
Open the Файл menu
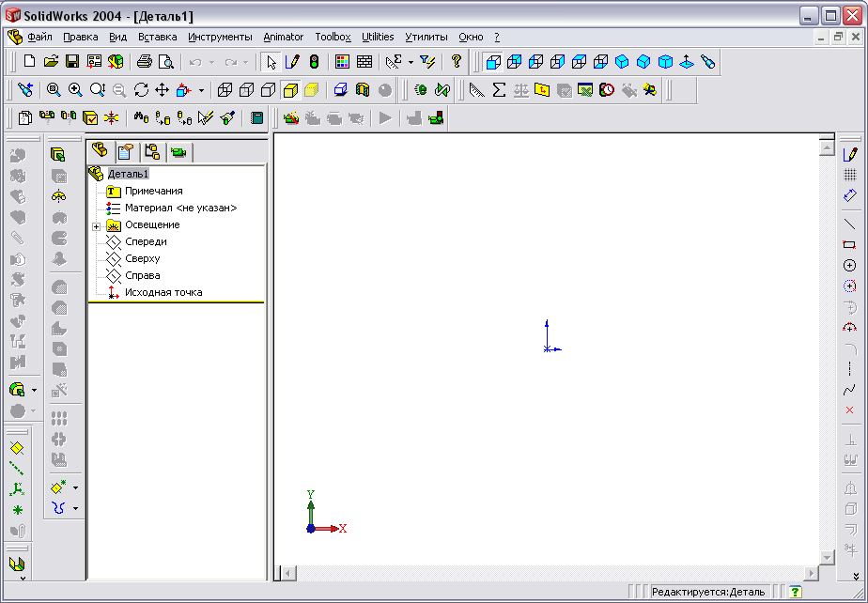pyautogui.click(x=39, y=37)
